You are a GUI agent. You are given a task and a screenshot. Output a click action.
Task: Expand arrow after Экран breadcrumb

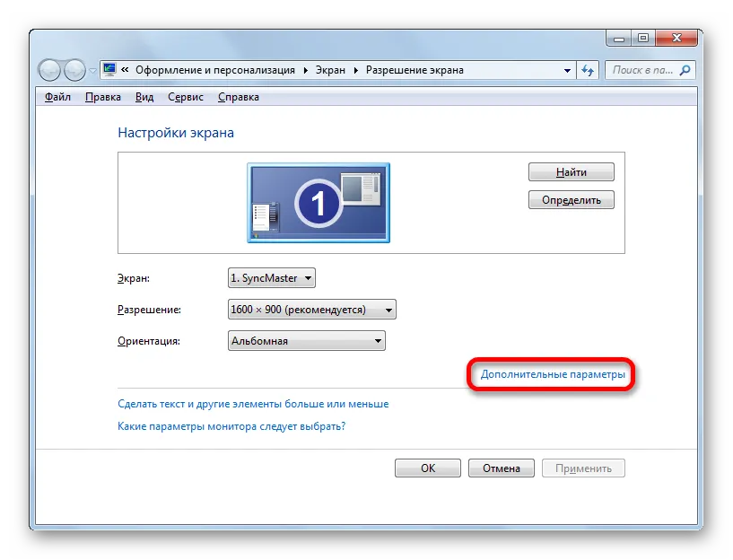click(x=356, y=70)
